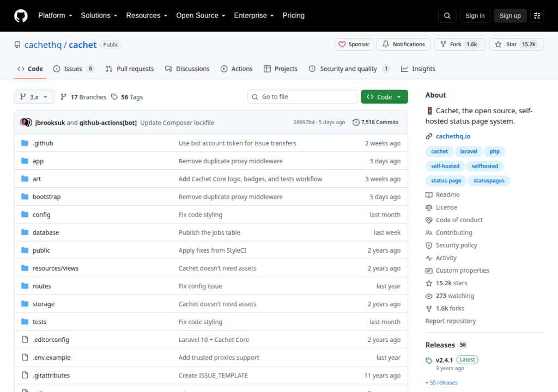Open the bootstrap folder
Image resolution: width=558 pixels, height=392 pixels.
pyautogui.click(x=47, y=197)
